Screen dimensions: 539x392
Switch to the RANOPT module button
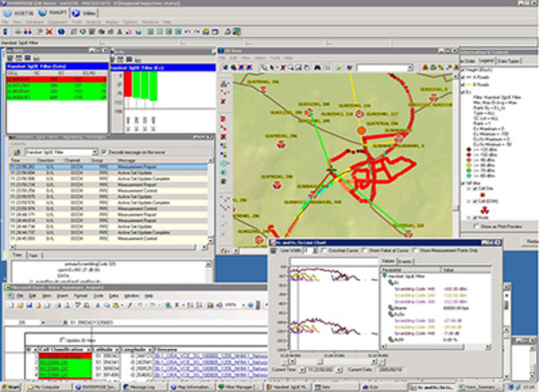pyautogui.click(x=53, y=13)
